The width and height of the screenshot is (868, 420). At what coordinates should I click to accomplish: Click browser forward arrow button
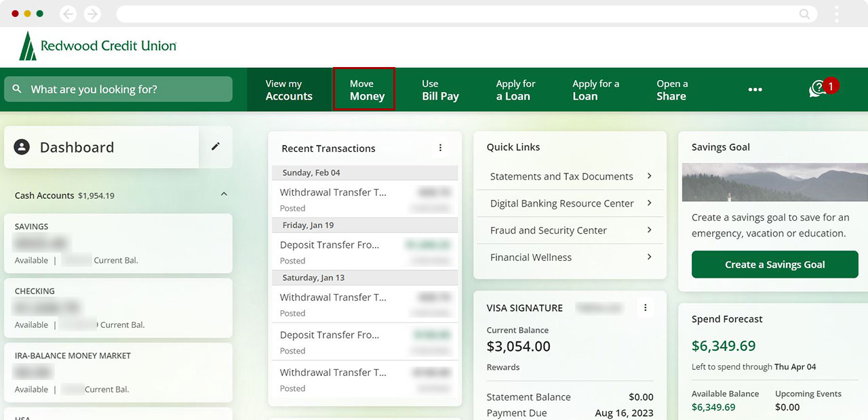92,14
